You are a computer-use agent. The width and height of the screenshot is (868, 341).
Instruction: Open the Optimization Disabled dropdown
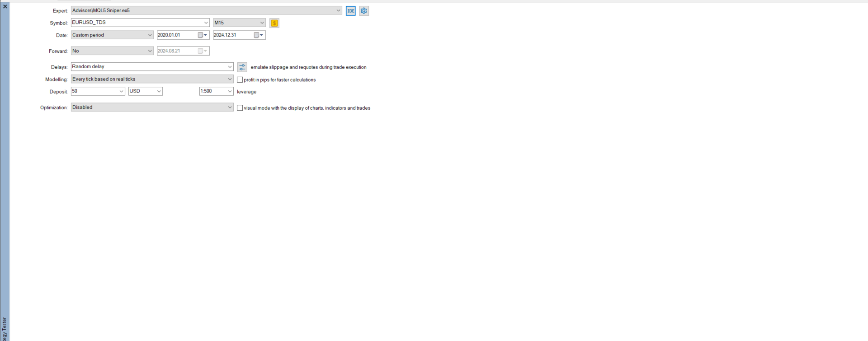pyautogui.click(x=230, y=107)
